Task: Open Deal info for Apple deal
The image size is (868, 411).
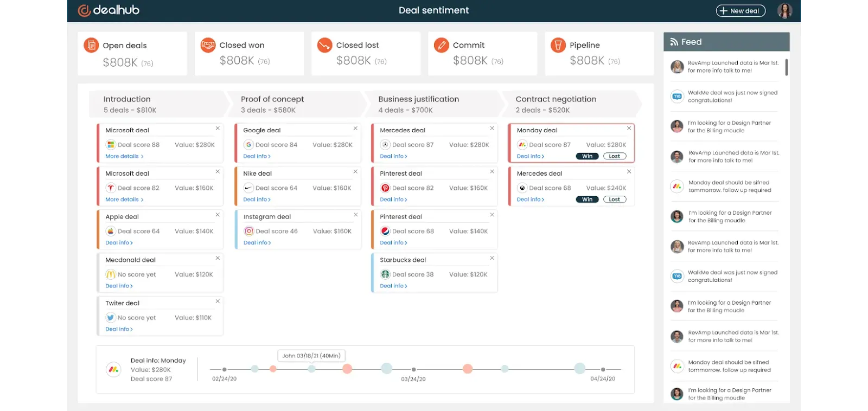Action: pyautogui.click(x=119, y=243)
